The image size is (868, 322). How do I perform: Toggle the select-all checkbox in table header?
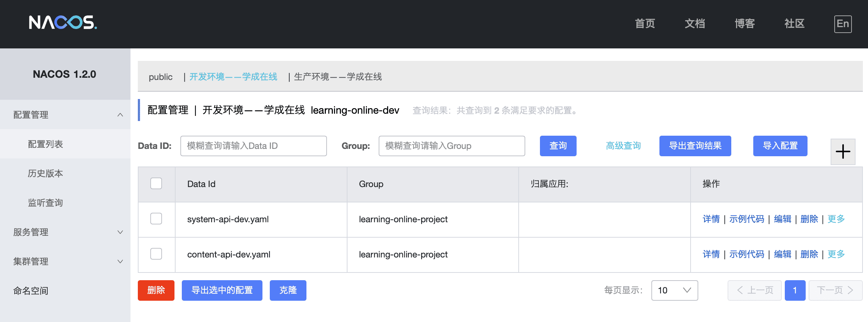156,183
